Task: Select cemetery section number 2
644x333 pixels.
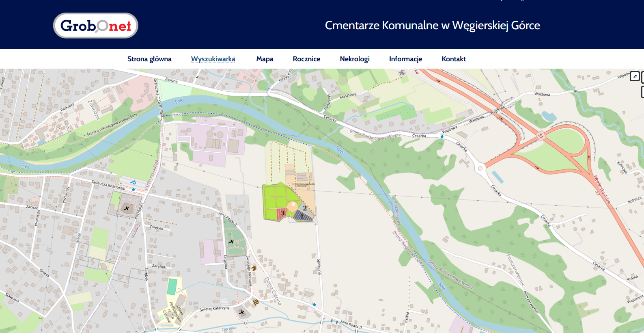Action: 305,208
